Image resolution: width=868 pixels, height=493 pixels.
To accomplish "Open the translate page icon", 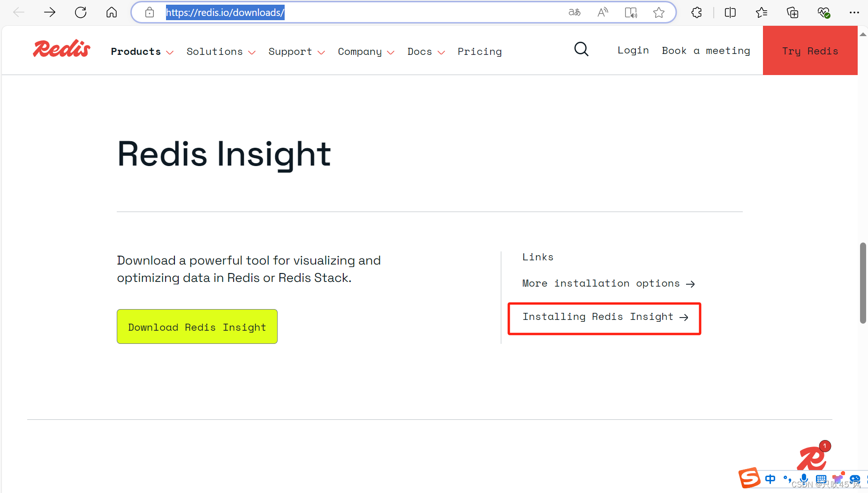I will point(574,12).
